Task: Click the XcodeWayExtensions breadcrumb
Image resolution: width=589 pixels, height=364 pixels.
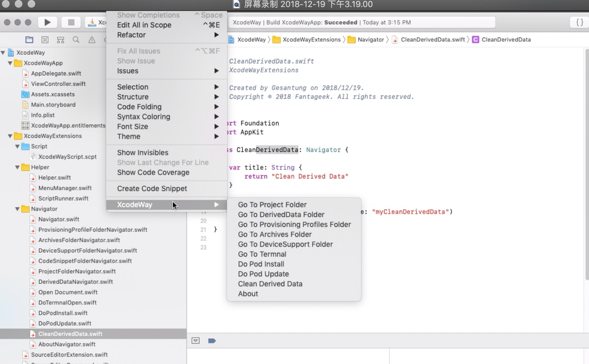Action: tap(307, 39)
